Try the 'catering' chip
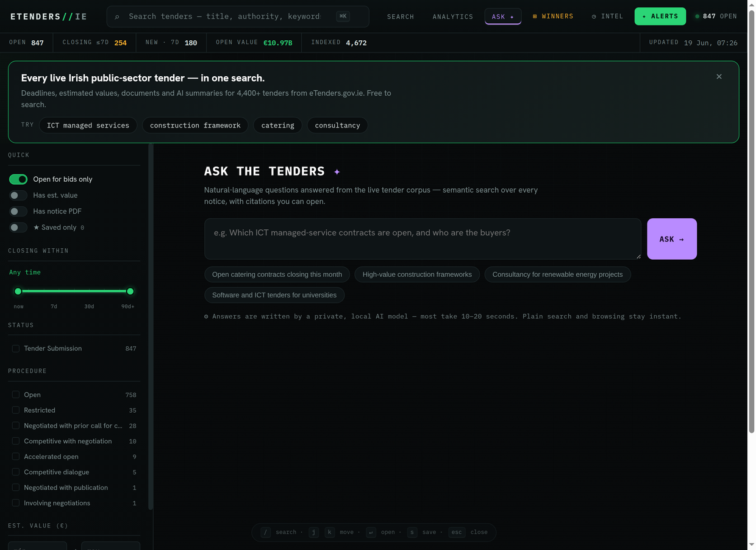756x550 pixels. [x=278, y=125]
